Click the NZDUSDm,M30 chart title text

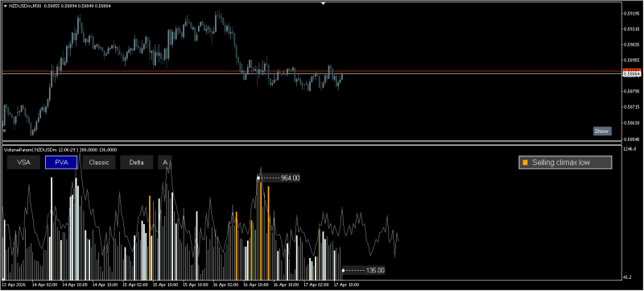(25, 6)
